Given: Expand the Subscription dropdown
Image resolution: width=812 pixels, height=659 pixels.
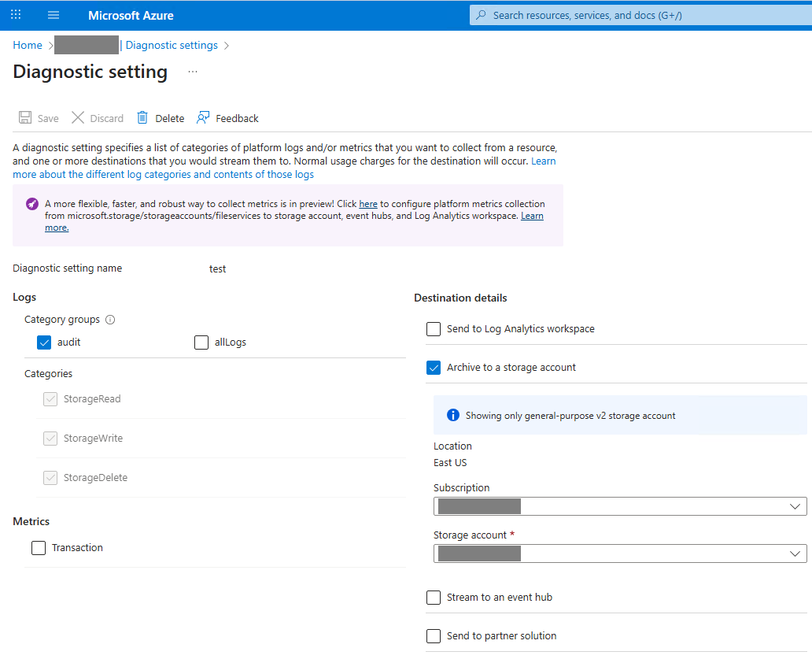Looking at the screenshot, I should click(x=620, y=506).
